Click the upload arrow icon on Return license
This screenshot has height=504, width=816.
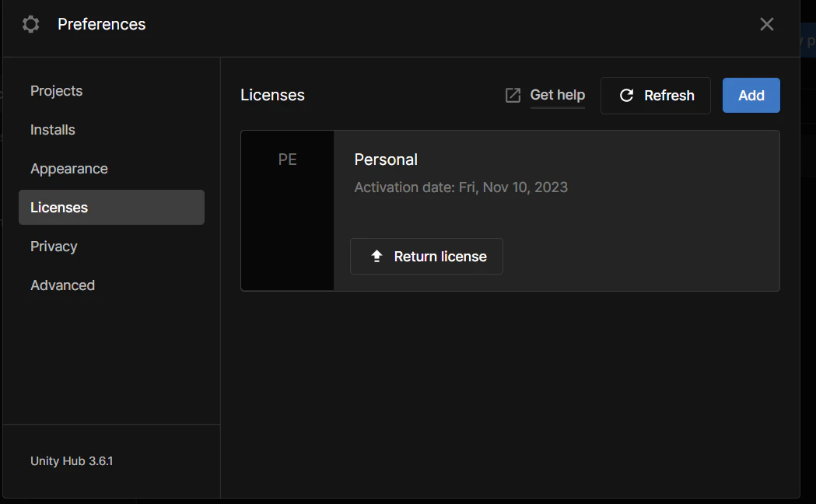[x=376, y=257]
